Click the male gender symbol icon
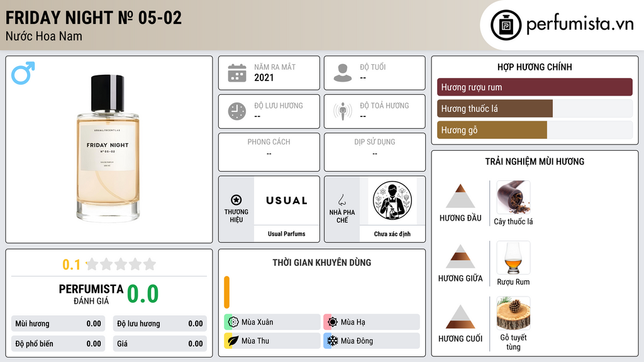 point(23,73)
